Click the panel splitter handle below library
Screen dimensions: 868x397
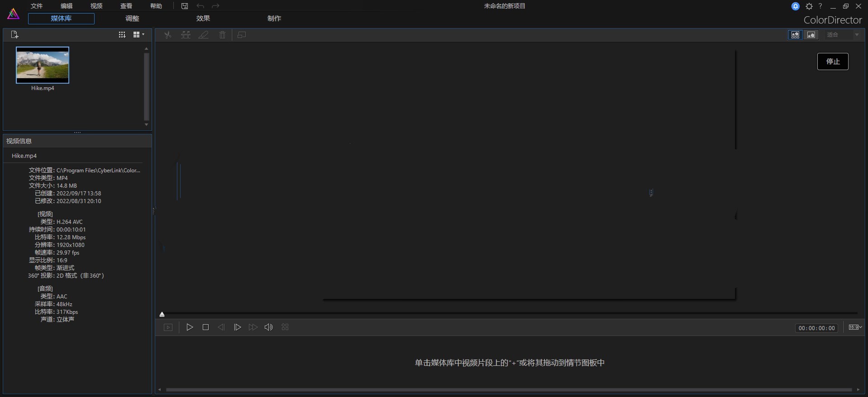[x=77, y=132]
